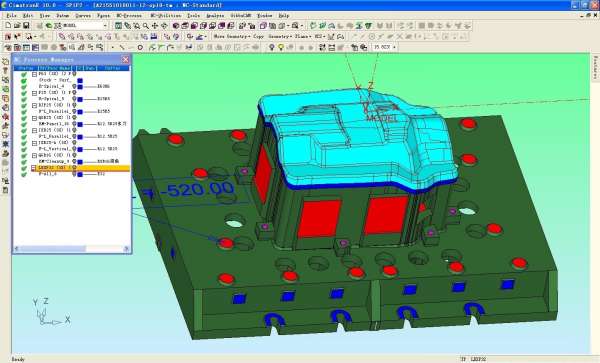The width and height of the screenshot is (600, 363).
Task: Open the Help menu
Action: click(284, 16)
